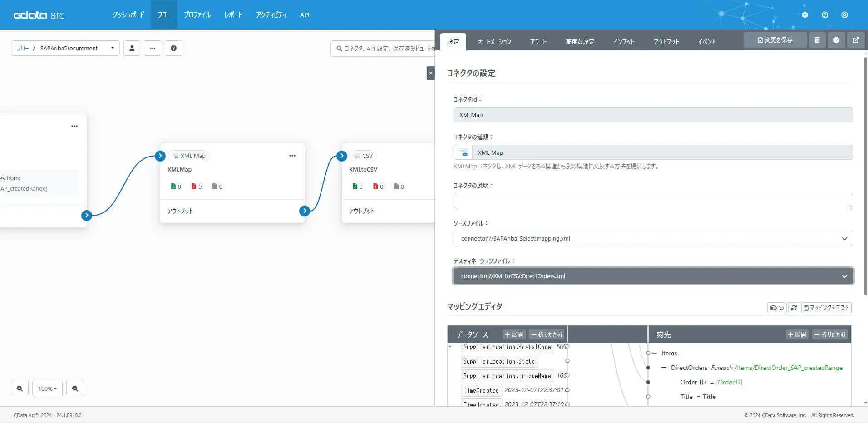This screenshot has height=423, width=868.
Task: Open the leftmost connector's ellipsis menu
Action: click(74, 126)
